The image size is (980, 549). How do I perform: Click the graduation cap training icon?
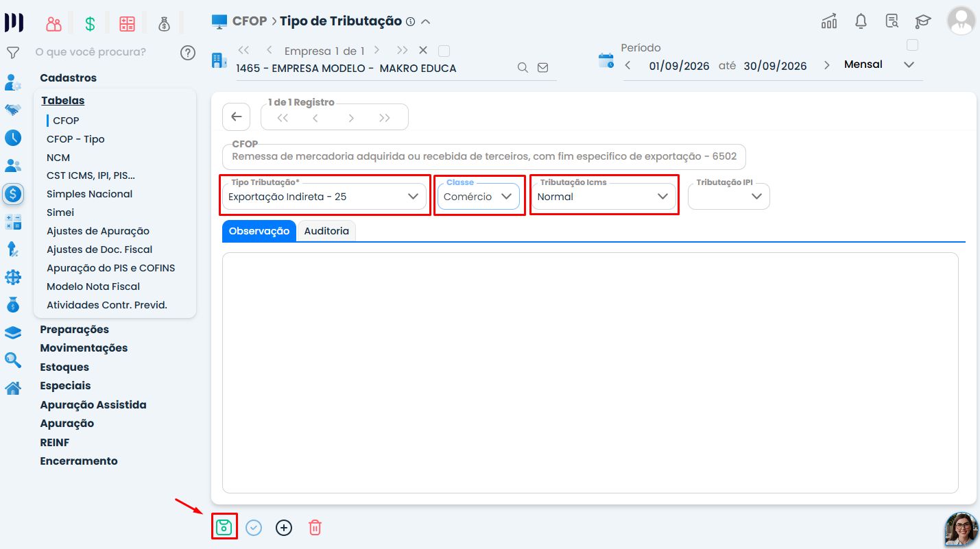923,21
